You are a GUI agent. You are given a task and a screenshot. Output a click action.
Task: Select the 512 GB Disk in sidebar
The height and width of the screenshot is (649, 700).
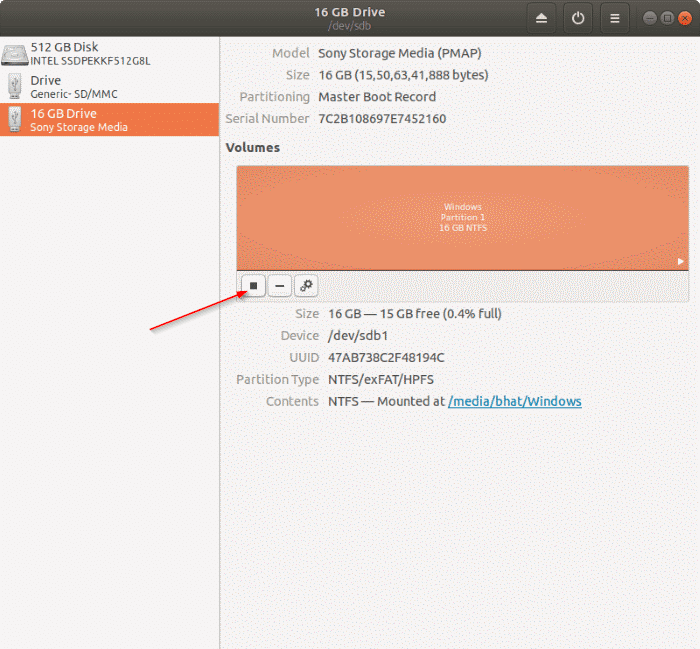[x=109, y=54]
